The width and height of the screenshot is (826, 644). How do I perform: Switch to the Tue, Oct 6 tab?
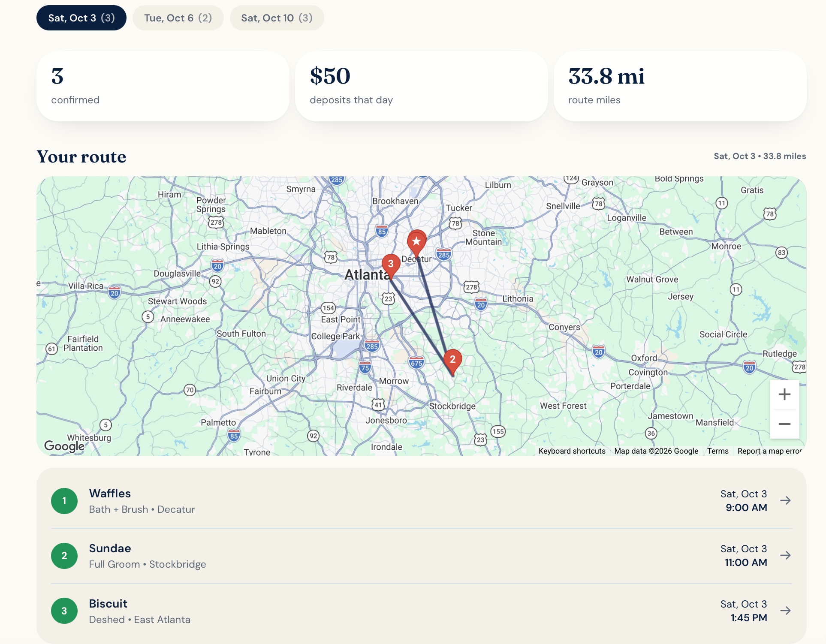178,18
